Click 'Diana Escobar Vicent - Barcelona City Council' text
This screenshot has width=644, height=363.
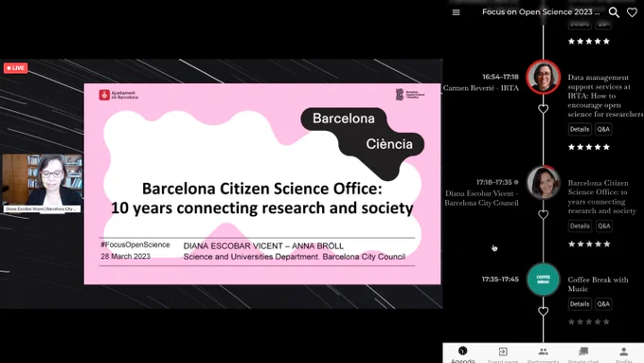481,198
